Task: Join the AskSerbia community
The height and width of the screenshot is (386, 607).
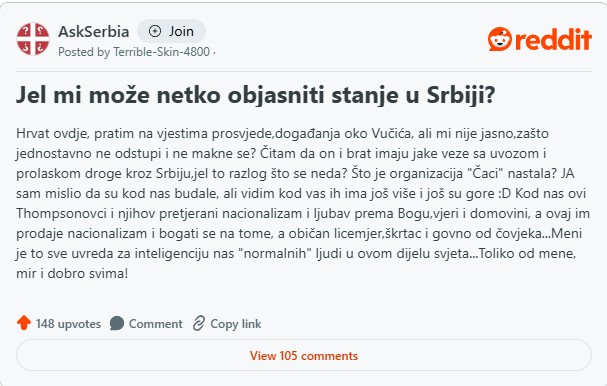Action: pyautogui.click(x=171, y=31)
